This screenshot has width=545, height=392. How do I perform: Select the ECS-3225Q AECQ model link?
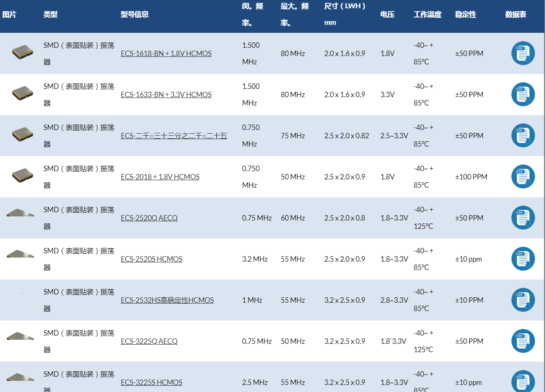(x=149, y=341)
